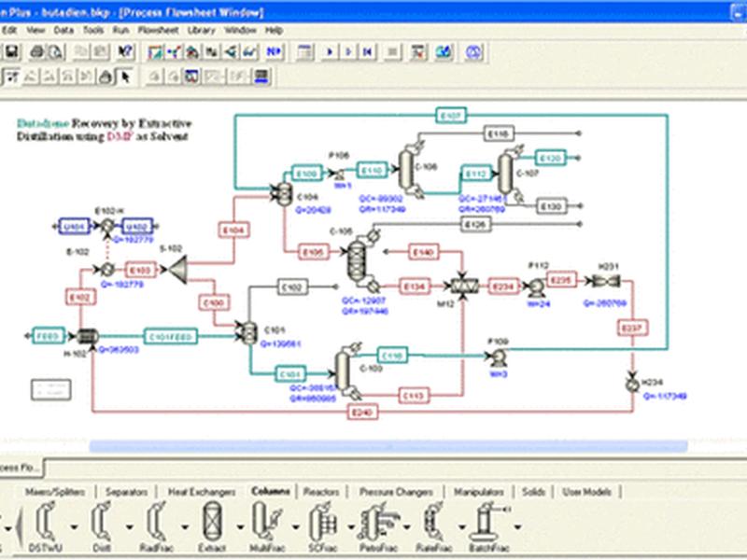This screenshot has width=747, height=560.
Task: Click the check results toolbar icon
Action: tap(418, 51)
